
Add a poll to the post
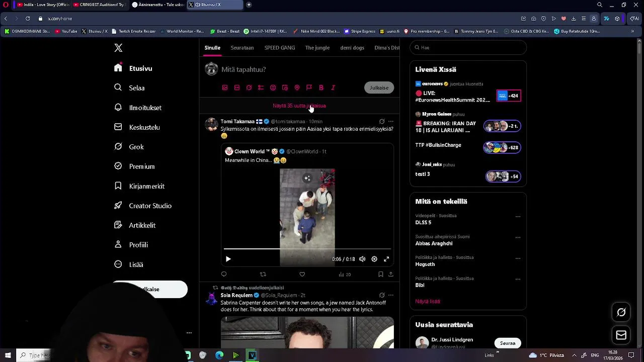(261, 87)
